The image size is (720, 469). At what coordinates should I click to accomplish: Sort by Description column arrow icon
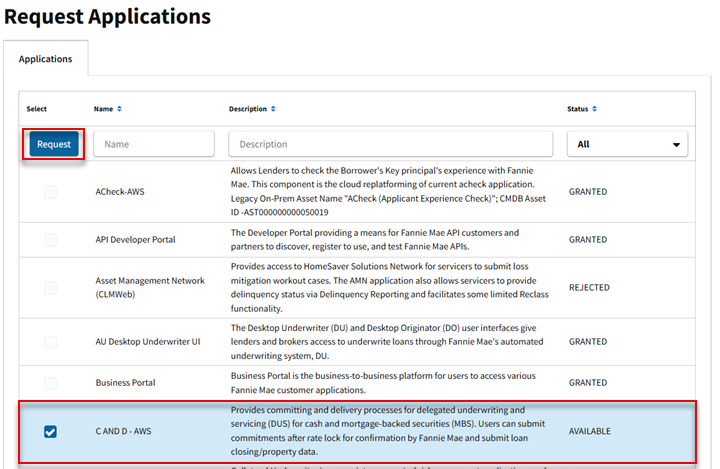(x=274, y=108)
